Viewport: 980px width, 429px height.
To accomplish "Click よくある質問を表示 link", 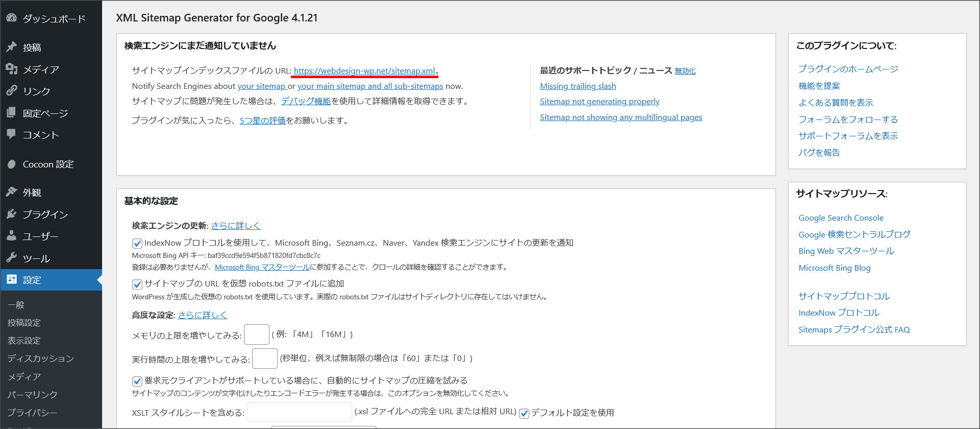I will pos(836,103).
